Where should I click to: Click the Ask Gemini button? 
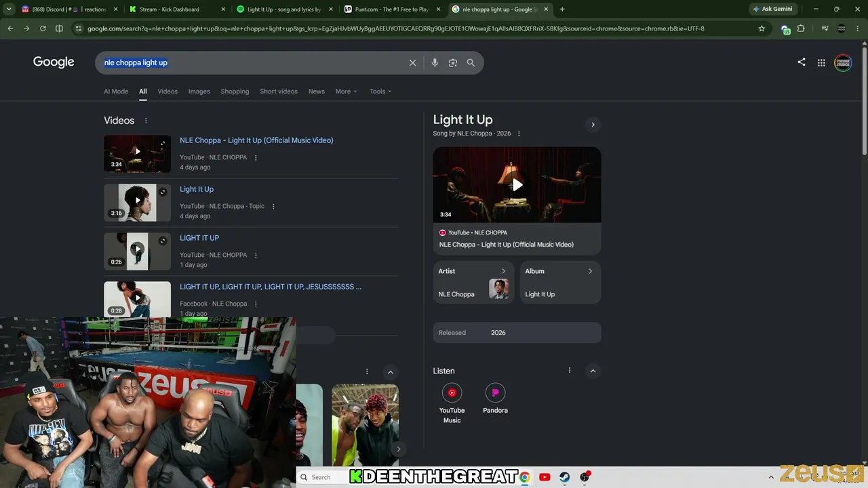772,9
